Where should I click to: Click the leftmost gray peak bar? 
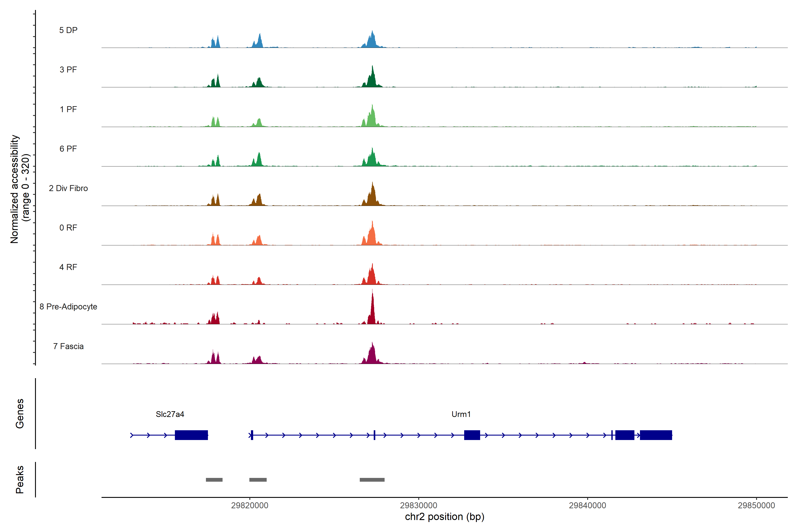coord(214,480)
